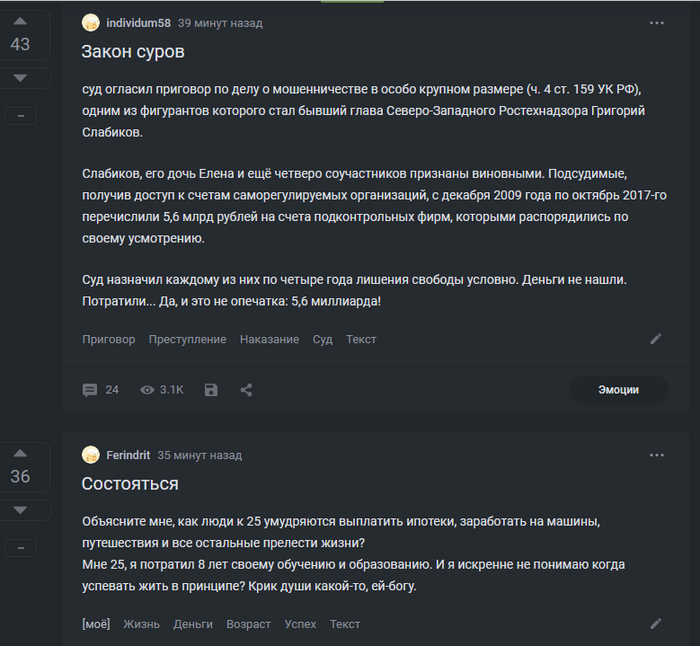The image size is (700, 646).
Task: Open author profile individum58
Action: tap(138, 23)
